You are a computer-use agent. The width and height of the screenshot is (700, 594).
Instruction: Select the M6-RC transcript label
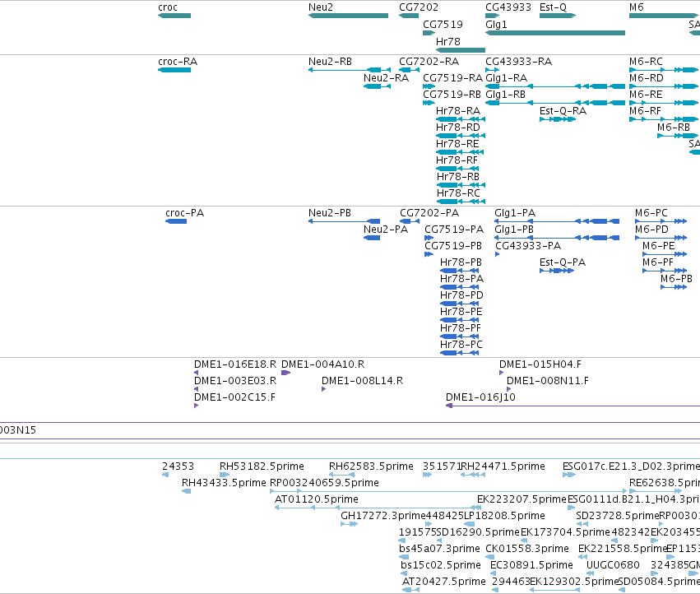646,62
